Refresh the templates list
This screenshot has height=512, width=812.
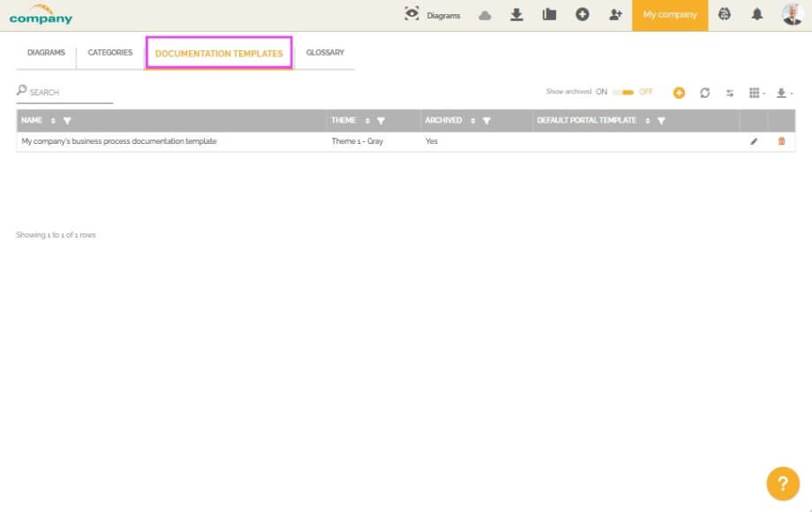point(704,92)
